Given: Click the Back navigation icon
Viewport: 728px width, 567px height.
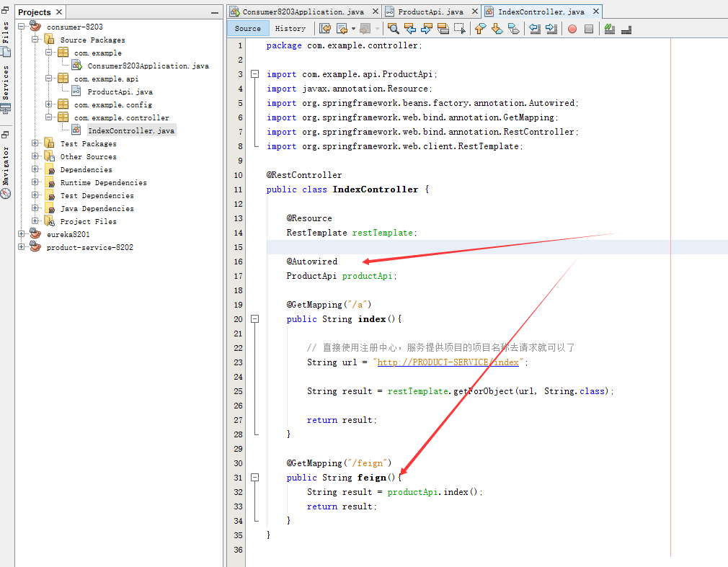Looking at the screenshot, I should tap(342, 29).
